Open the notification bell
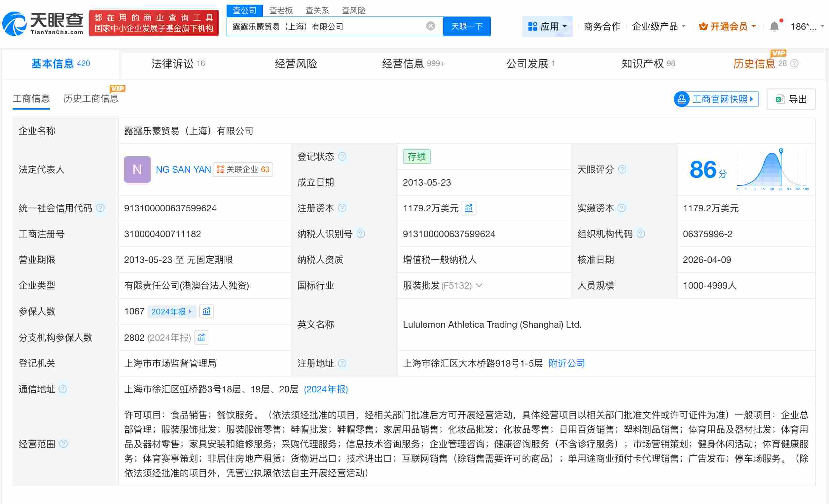The image size is (829, 504). (775, 25)
